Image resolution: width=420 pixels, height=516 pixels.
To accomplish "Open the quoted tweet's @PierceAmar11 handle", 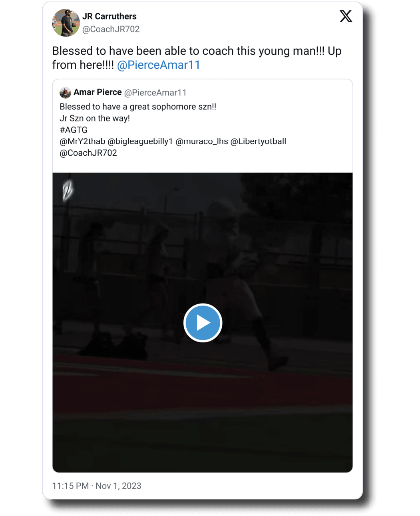I will (x=155, y=93).
